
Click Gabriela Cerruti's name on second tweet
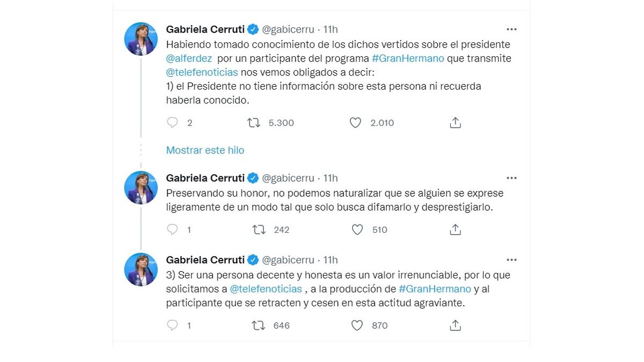tap(205, 178)
